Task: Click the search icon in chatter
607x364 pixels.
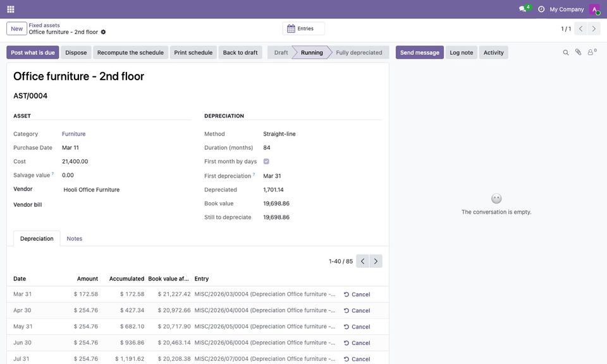Action: (565, 52)
